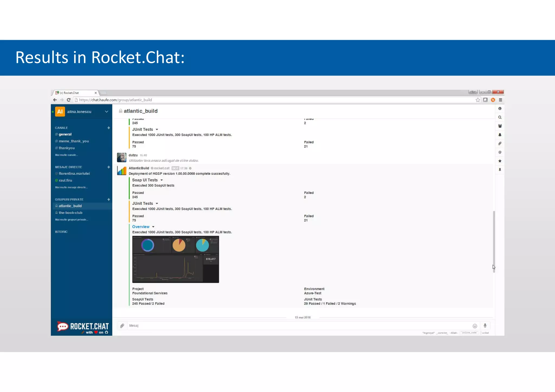Click browser forward arrow
Viewport: 555px width, 392px height.
62,100
